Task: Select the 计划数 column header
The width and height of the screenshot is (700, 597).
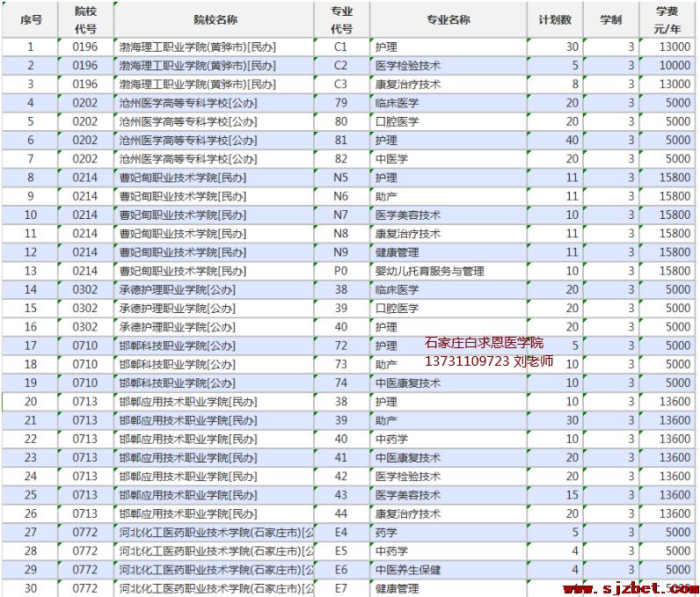Action: point(555,19)
